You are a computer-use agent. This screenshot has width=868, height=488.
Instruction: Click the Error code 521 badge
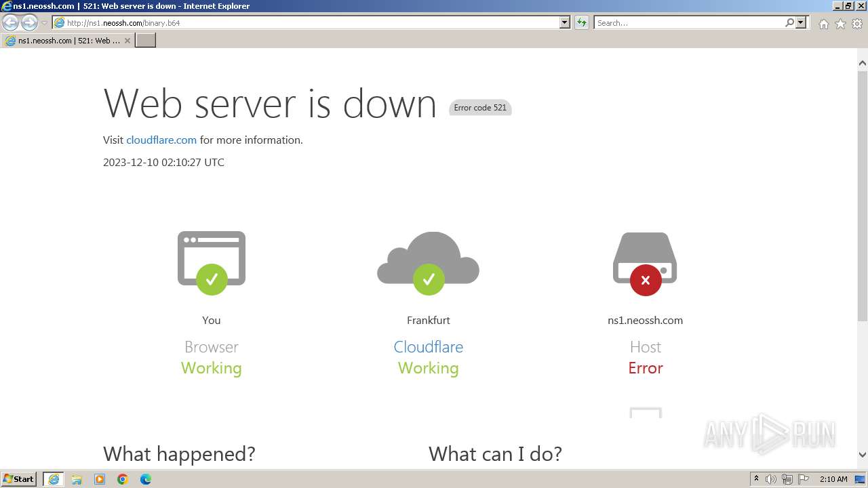click(x=480, y=108)
